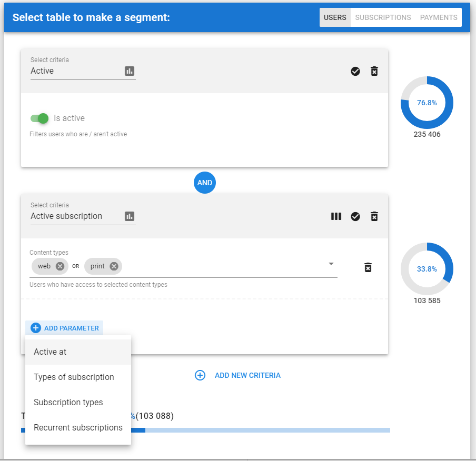Viewport: 476px width, 461px height.
Task: Switch to the SUBSCRIPTIONS tab
Action: pyautogui.click(x=383, y=17)
